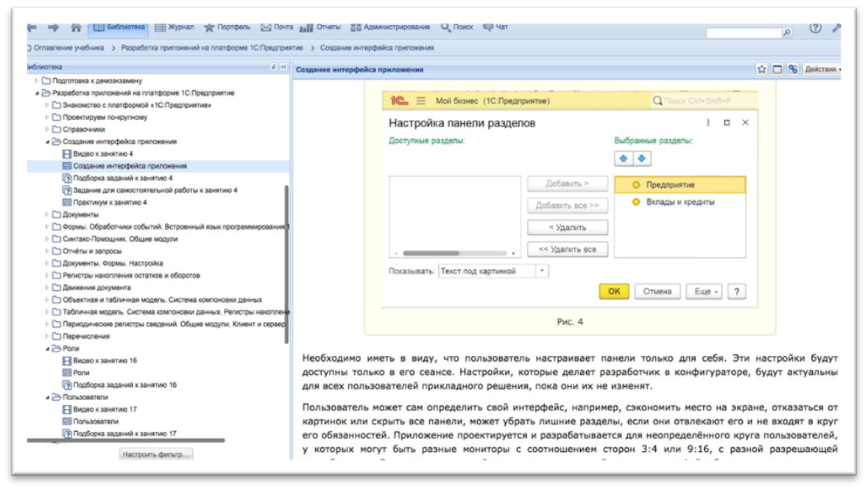Open the Портфель menu
The height and width of the screenshot is (490, 868).
[x=227, y=27]
